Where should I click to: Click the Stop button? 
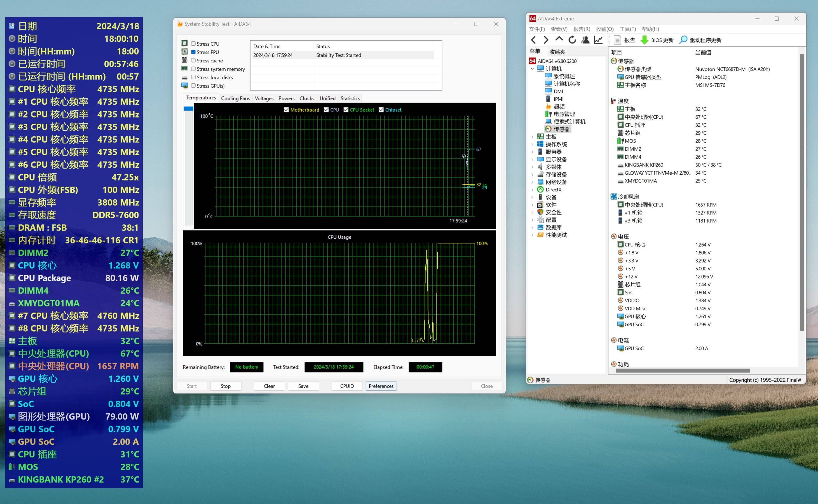tap(225, 386)
